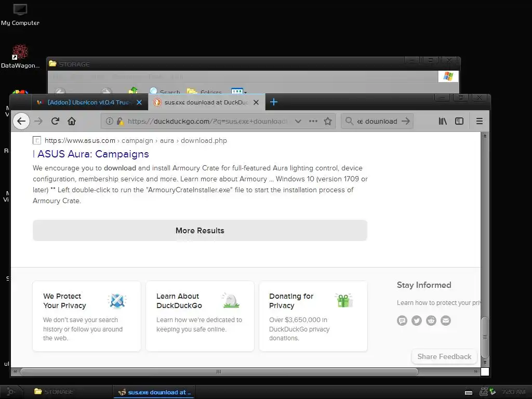Click the keyboard tray icon
The width and height of the screenshot is (532, 399).
click(469, 393)
